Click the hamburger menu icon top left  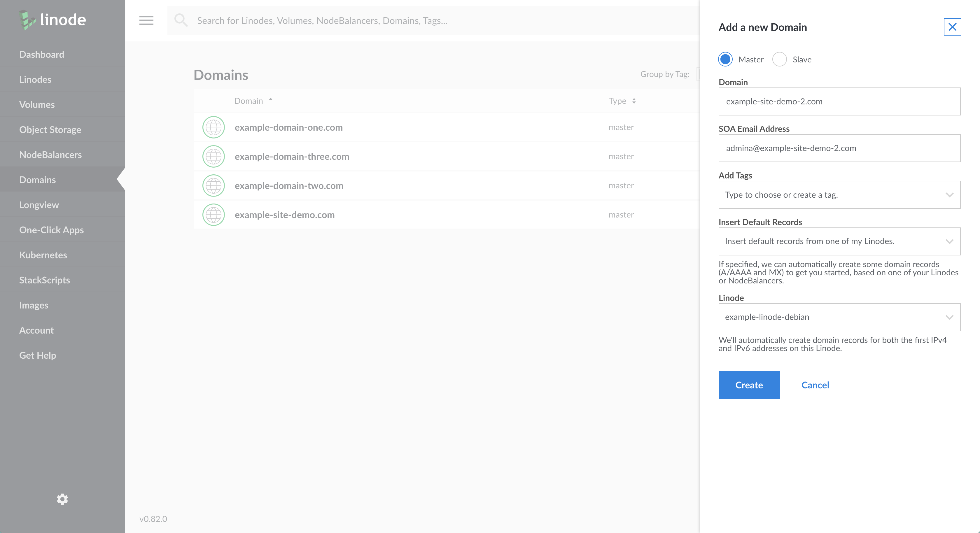click(146, 20)
